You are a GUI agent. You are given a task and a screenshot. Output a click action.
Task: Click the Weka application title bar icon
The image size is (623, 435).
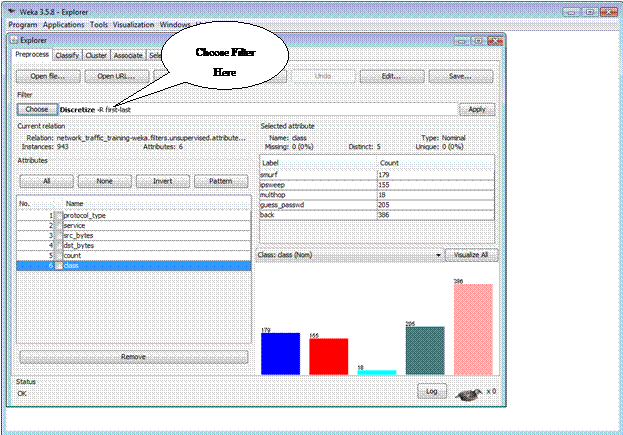coord(13,11)
